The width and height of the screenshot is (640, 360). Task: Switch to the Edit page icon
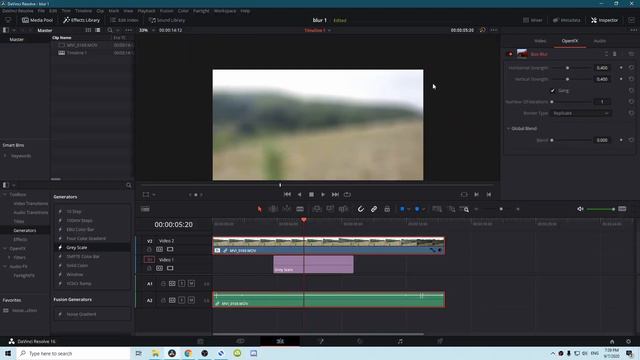pyautogui.click(x=280, y=341)
